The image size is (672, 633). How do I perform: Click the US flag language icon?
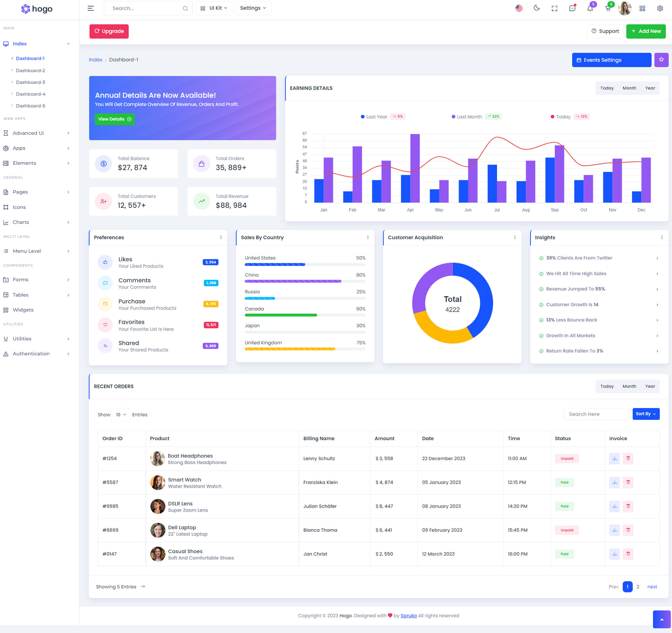point(519,8)
